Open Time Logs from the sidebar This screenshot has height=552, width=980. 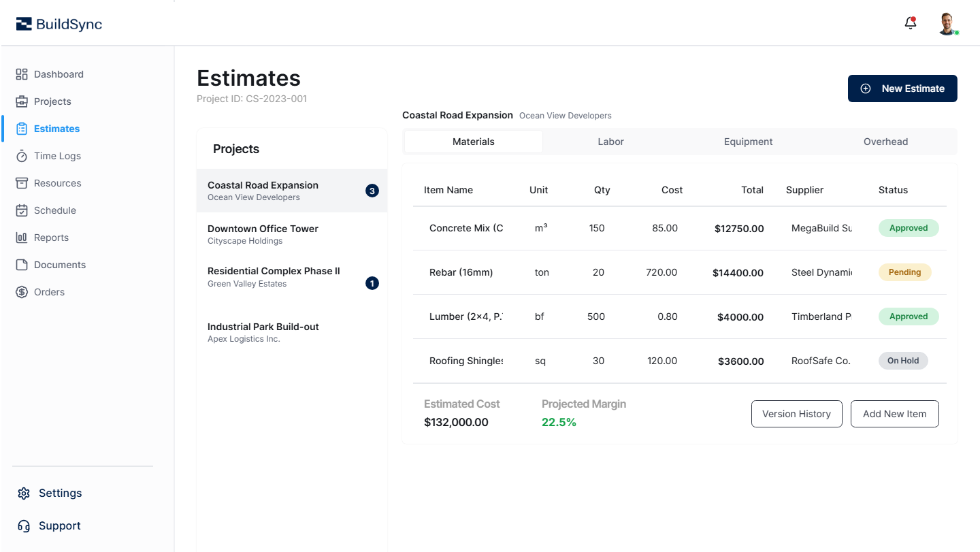coord(57,155)
